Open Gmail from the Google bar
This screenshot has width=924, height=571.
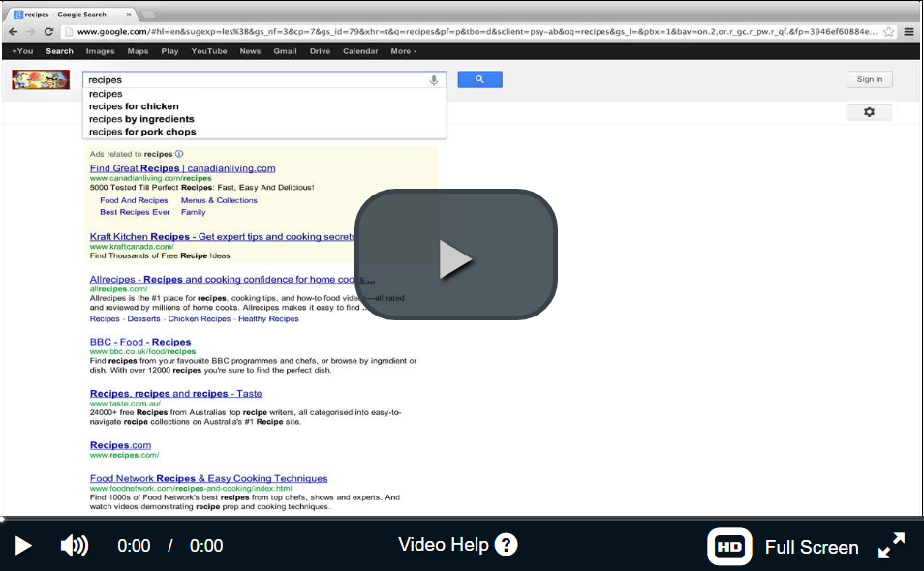285,51
